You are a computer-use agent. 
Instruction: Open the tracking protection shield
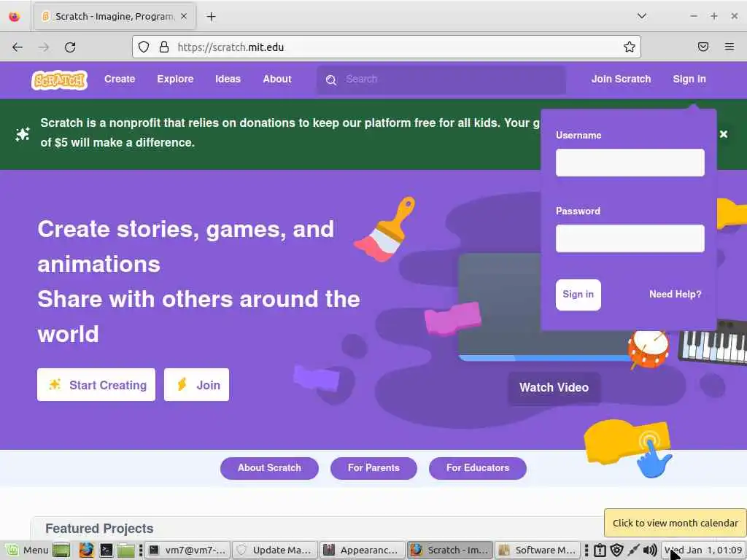coord(144,47)
